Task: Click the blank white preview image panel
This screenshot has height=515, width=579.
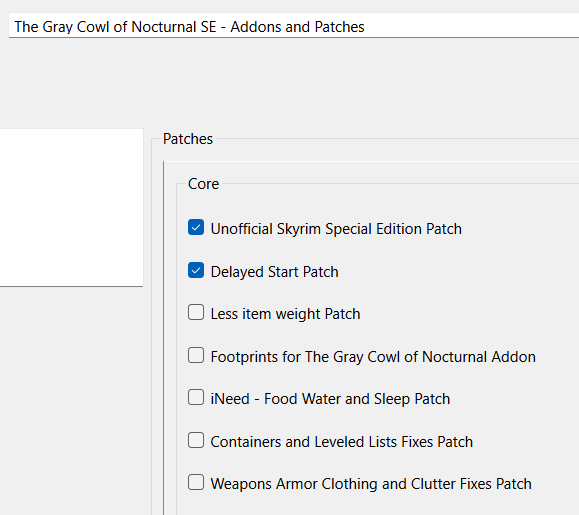Action: (71, 207)
